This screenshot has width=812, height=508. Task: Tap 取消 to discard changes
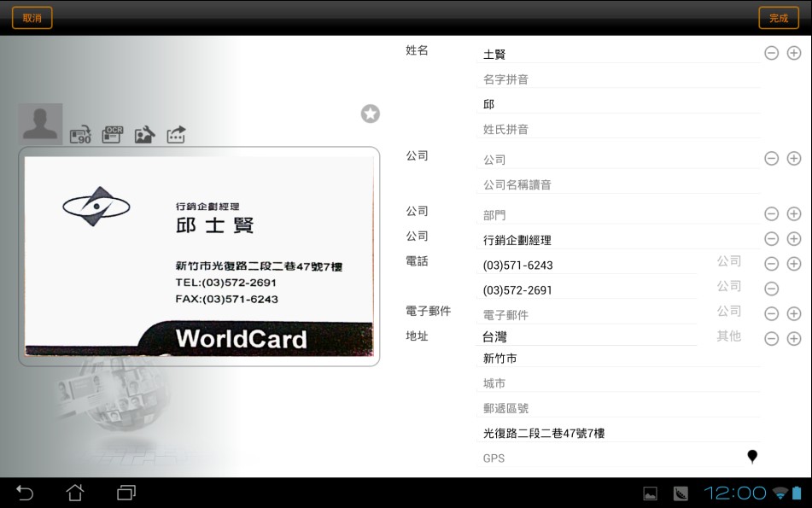(32, 18)
